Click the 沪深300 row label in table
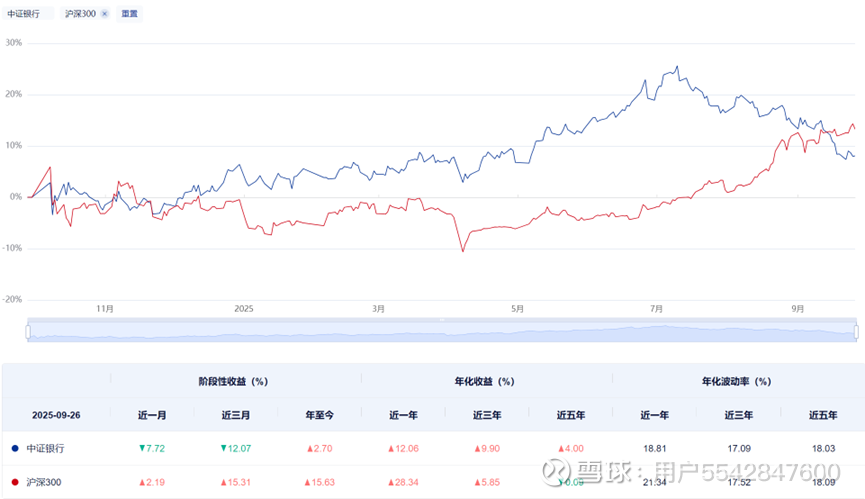The width and height of the screenshot is (865, 499). (44, 482)
